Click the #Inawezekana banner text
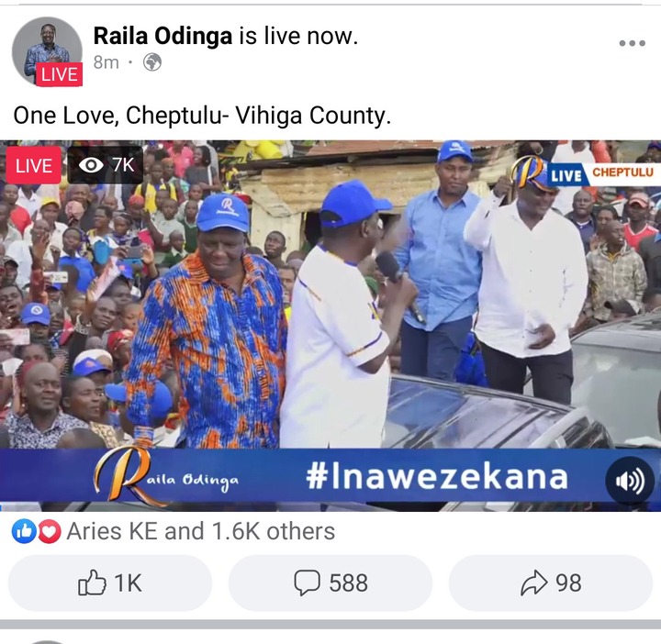 pos(437,477)
